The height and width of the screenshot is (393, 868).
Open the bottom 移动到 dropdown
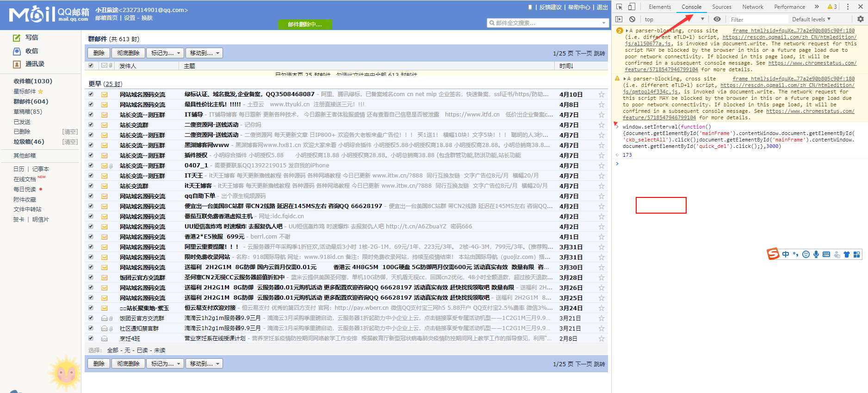[204, 364]
